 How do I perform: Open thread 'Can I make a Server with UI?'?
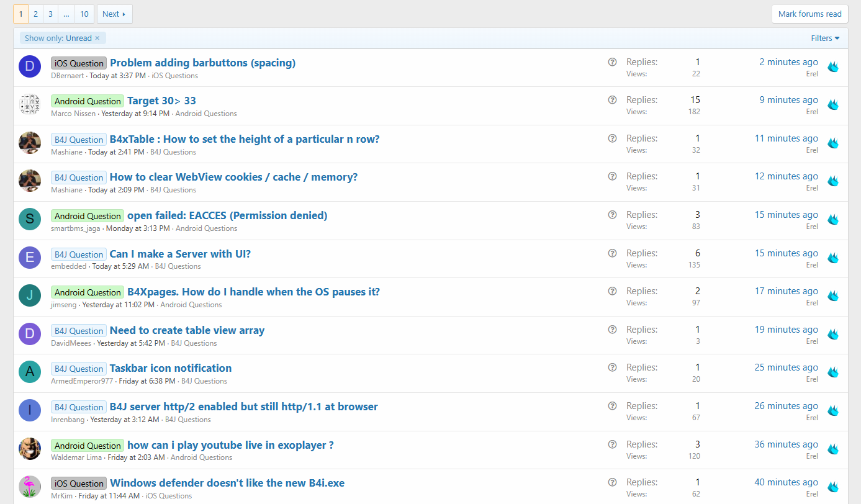(180, 254)
